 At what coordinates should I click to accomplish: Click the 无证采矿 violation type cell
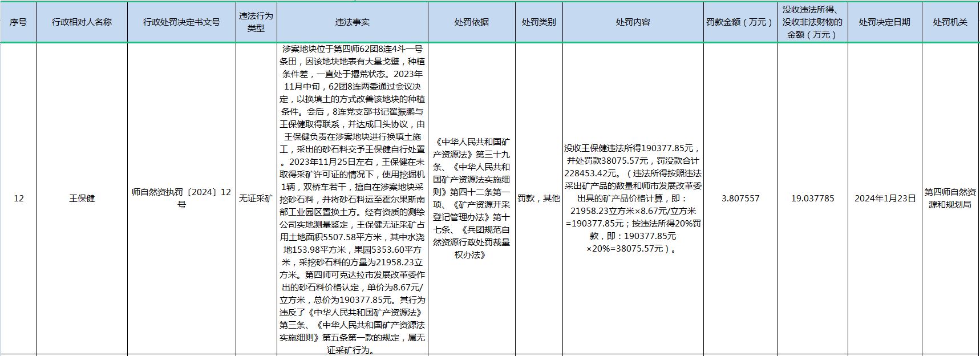pyautogui.click(x=256, y=199)
